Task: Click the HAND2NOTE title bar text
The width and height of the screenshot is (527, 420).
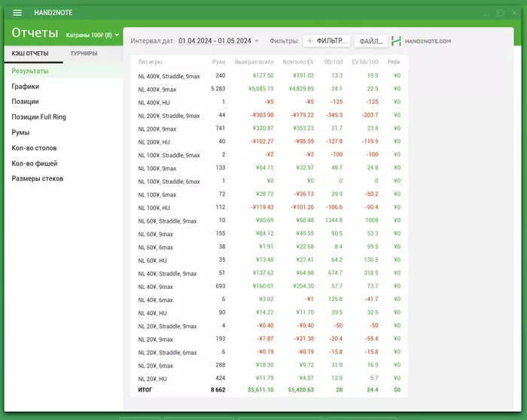Action: coord(53,13)
